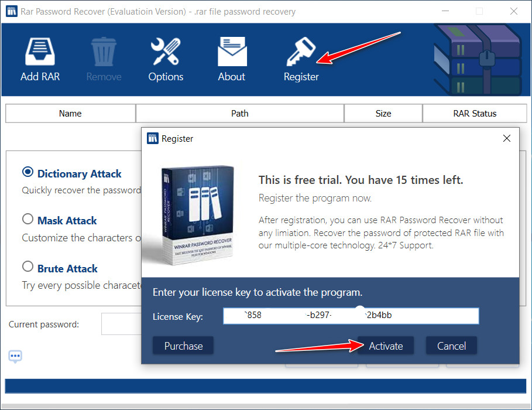Click the WinRAR books logo in the banner
This screenshot has height=410, width=532.
[x=478, y=60]
